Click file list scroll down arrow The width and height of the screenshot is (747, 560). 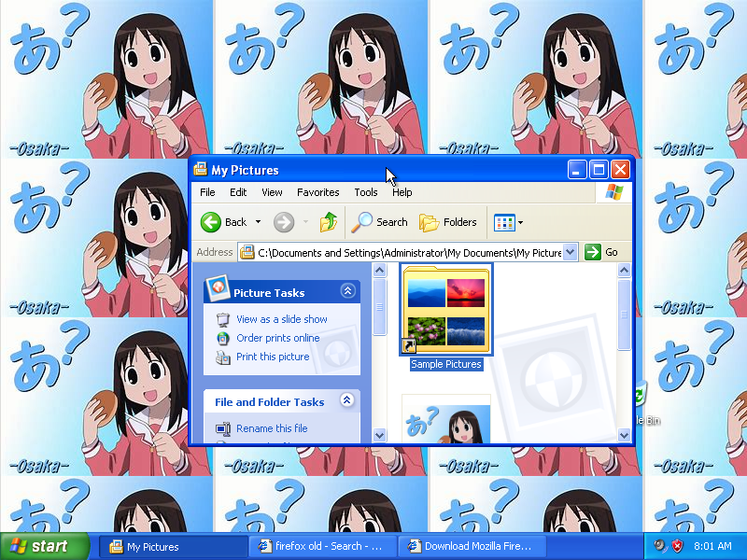[624, 435]
